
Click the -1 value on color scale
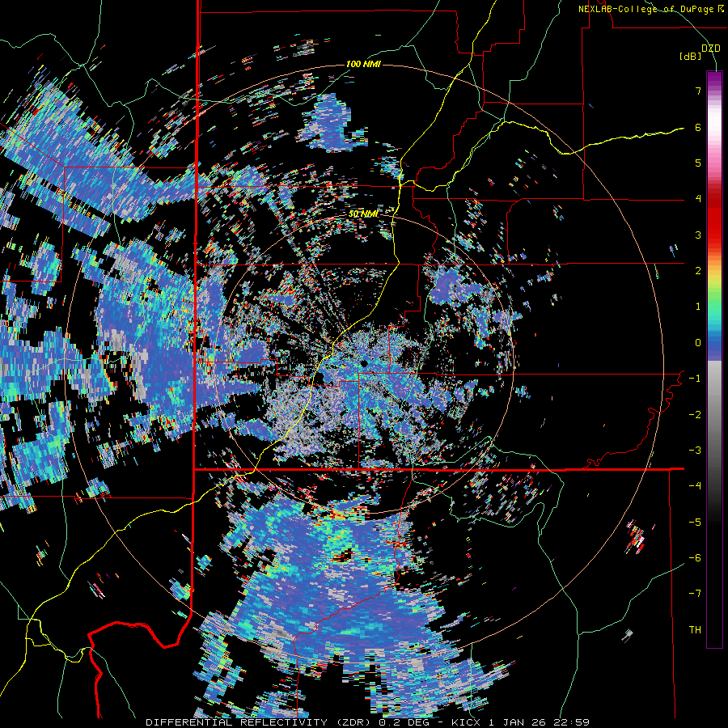(695, 379)
